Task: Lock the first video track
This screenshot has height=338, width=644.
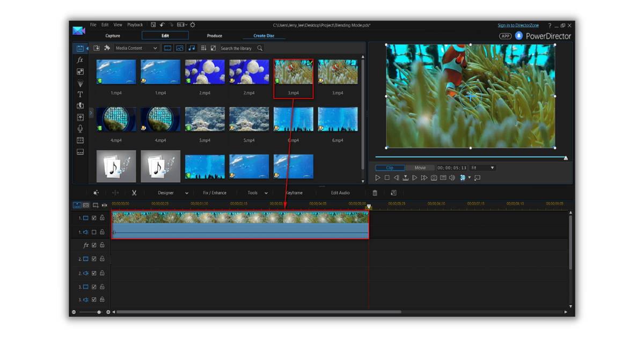Action: (x=102, y=217)
